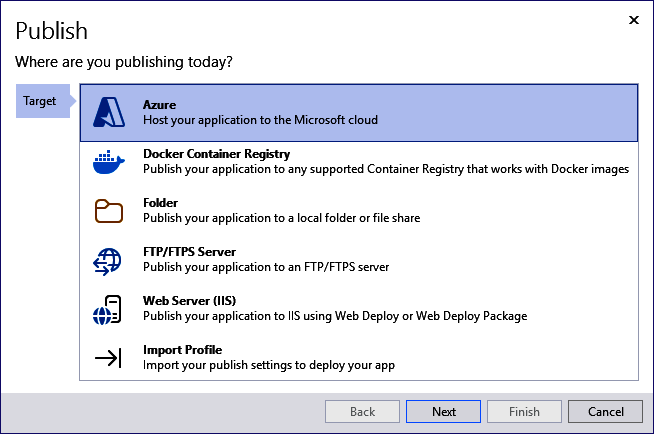Click 'Publish your application to an FTP/FTPS server' text

pos(266,267)
